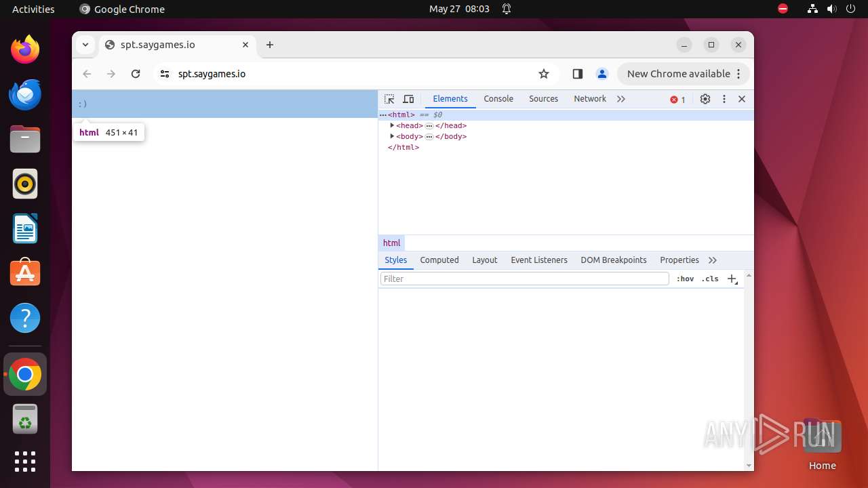
Task: Click the Styles pane scrollbar
Action: [749, 370]
